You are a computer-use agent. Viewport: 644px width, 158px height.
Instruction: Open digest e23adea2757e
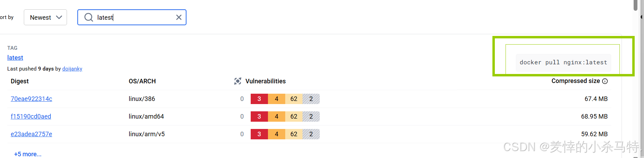31,134
